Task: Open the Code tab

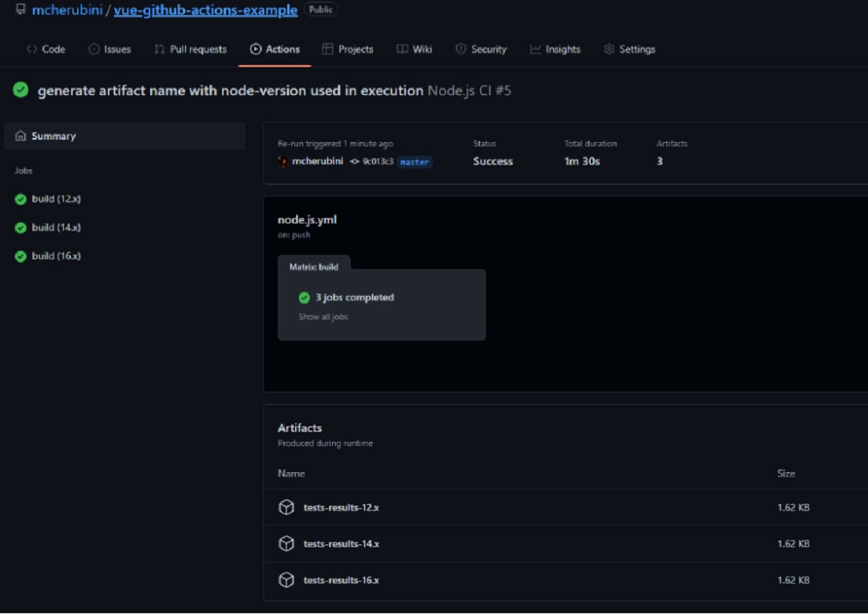Action: (x=46, y=49)
